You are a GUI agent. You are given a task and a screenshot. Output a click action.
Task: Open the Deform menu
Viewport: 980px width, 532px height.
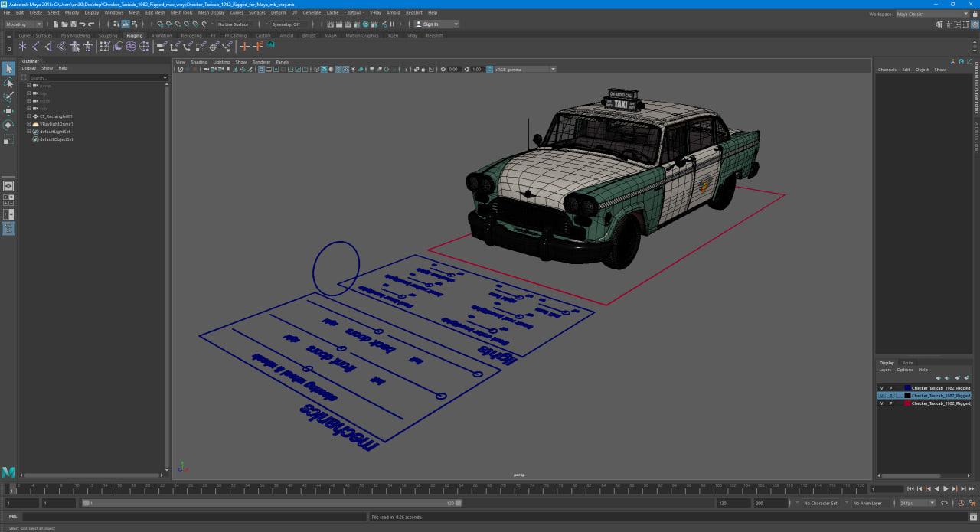pos(278,13)
